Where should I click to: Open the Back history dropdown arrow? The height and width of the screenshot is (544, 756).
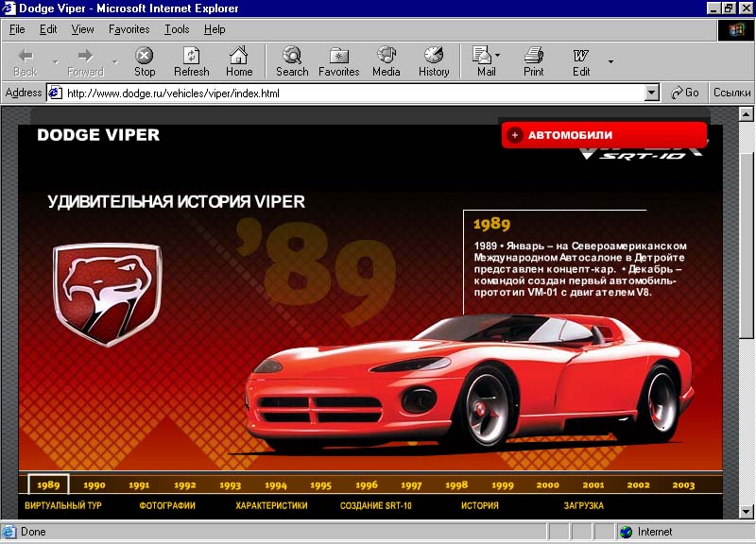tap(56, 61)
